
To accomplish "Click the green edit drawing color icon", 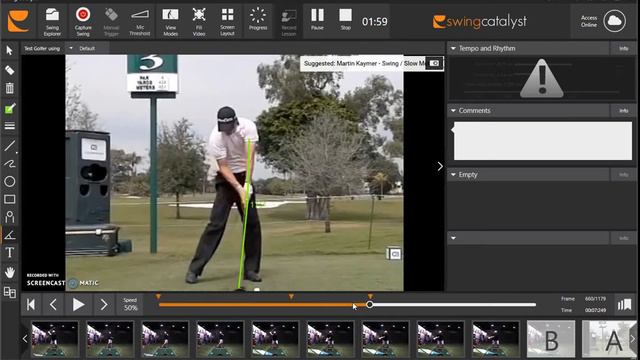I will (x=9, y=109).
